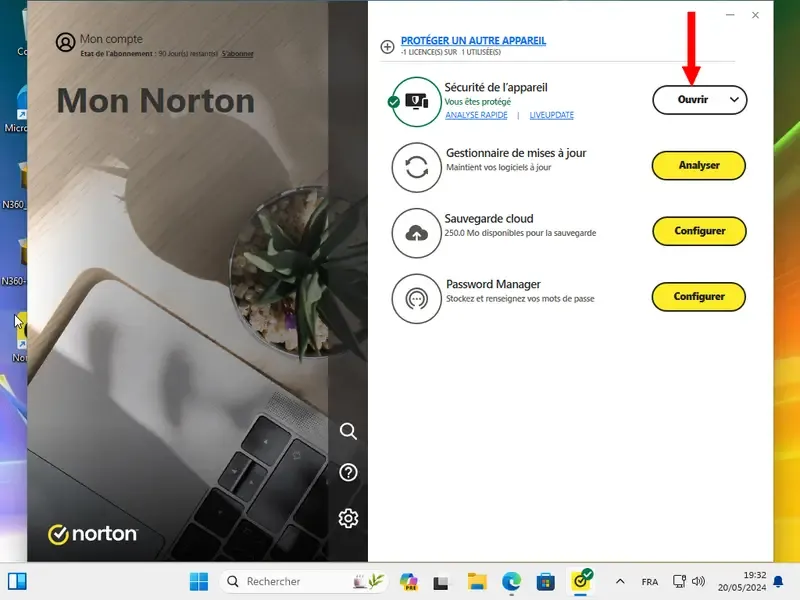Click the Sauvegarde cloud heading
The width and height of the screenshot is (800, 600).
tap(489, 218)
